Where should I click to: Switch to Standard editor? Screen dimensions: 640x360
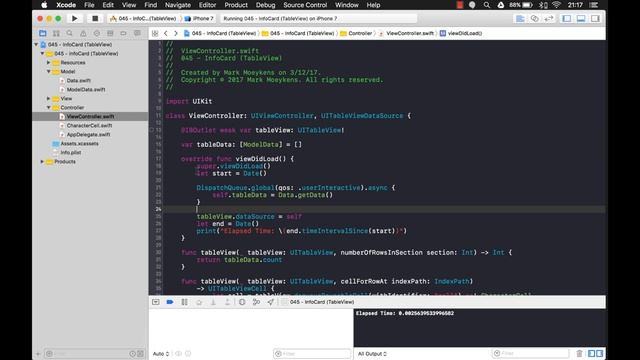[x=520, y=18]
